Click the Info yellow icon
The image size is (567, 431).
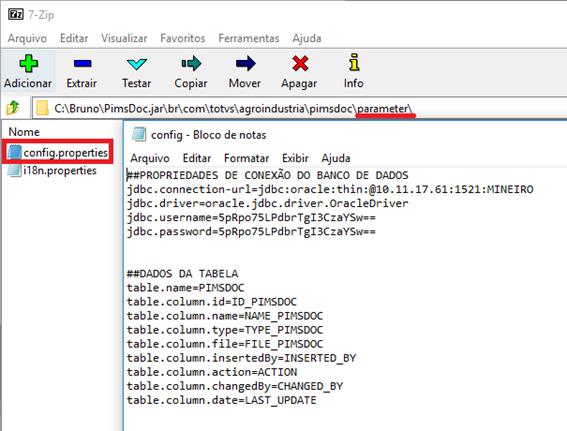click(354, 62)
